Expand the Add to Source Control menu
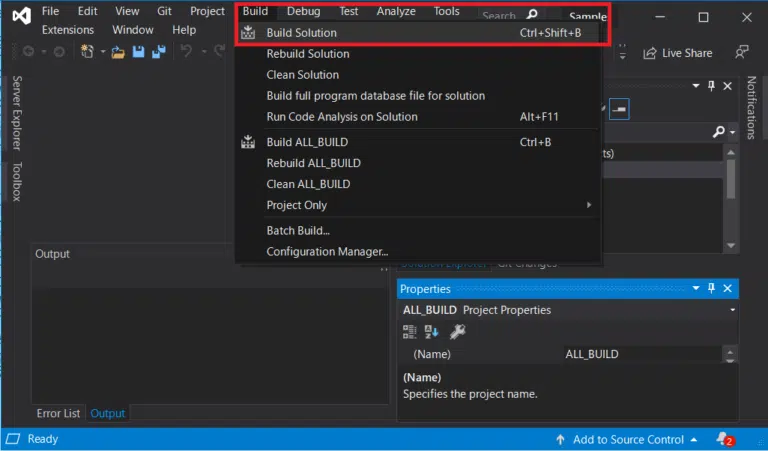Viewport: 768px width, 451px height. tap(628, 439)
